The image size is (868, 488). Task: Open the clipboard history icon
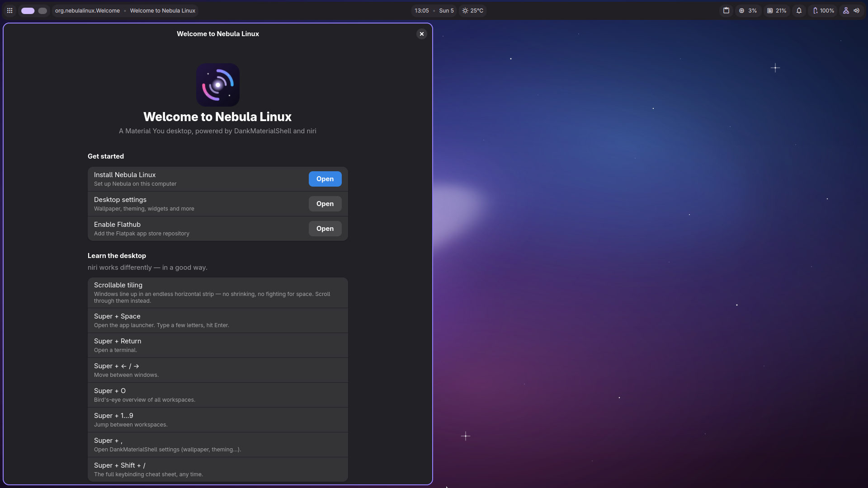pos(726,10)
